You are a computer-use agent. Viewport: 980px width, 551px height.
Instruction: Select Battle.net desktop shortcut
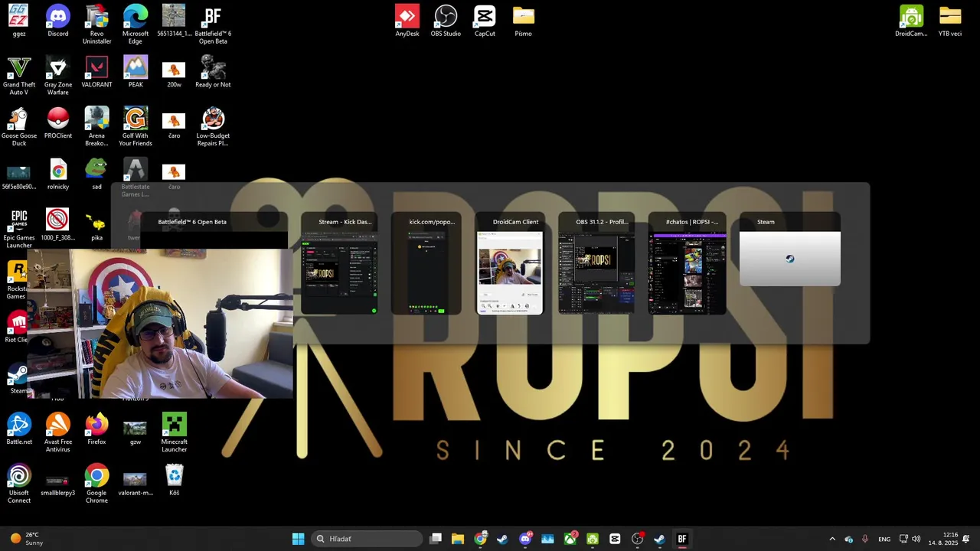click(x=19, y=429)
